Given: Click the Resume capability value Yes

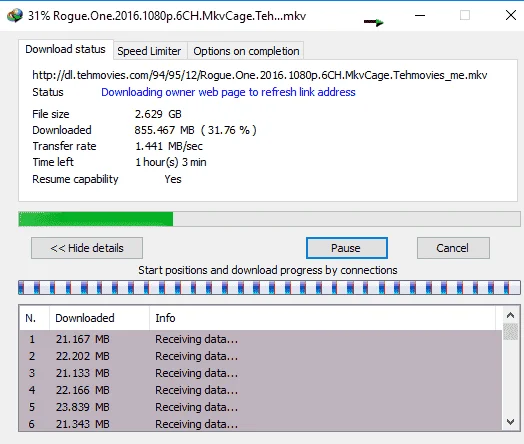Looking at the screenshot, I should [x=173, y=179].
